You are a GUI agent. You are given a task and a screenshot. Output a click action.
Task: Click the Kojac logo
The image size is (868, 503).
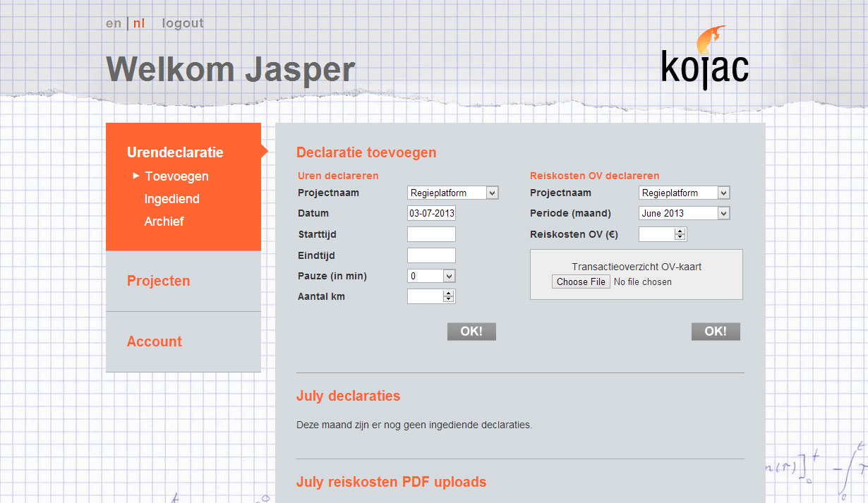(x=704, y=59)
